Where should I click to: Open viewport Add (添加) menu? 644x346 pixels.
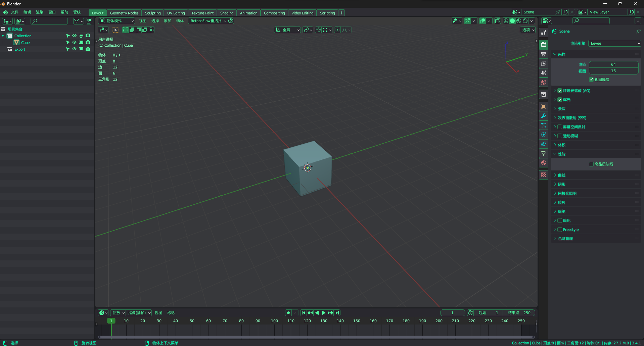click(x=168, y=21)
